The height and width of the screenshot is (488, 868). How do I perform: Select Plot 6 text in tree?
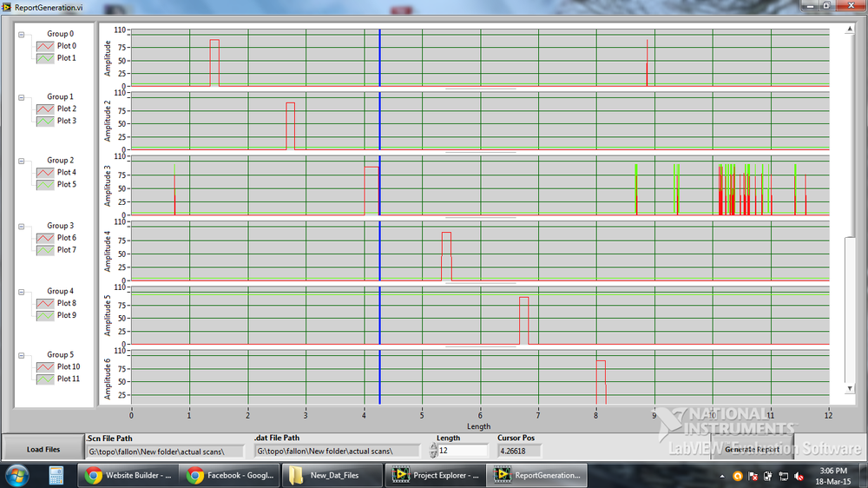click(x=67, y=238)
